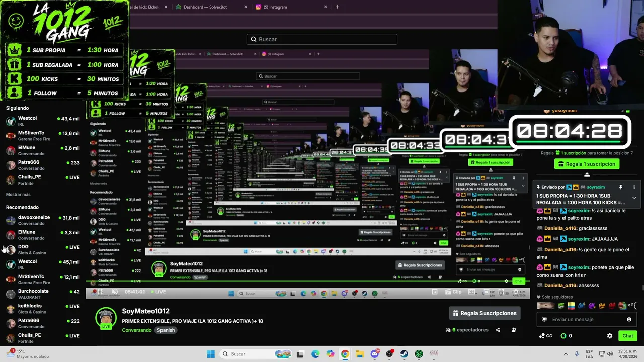Open Google Chrome from the taskbar
Image resolution: width=644 pixels, height=362 pixels.
345,354
